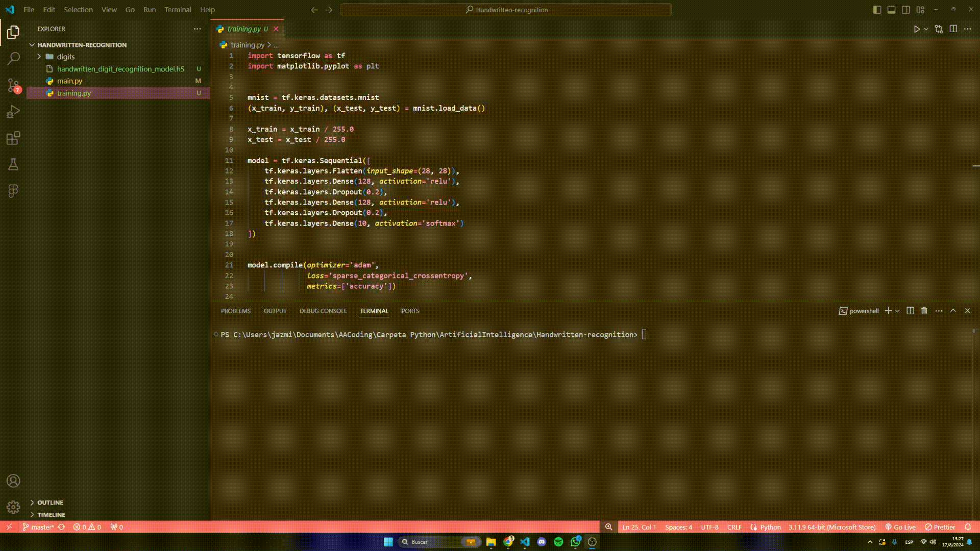Split the editor to the right

953,29
